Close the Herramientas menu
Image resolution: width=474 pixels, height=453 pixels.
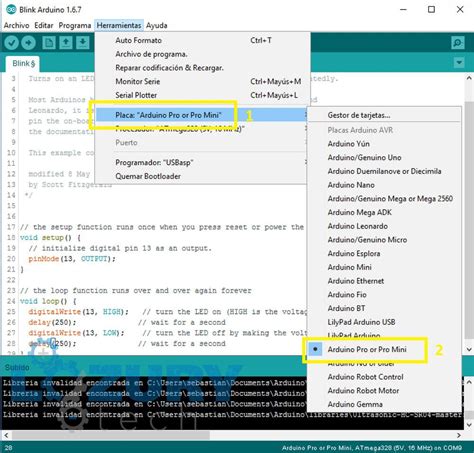coord(119,25)
